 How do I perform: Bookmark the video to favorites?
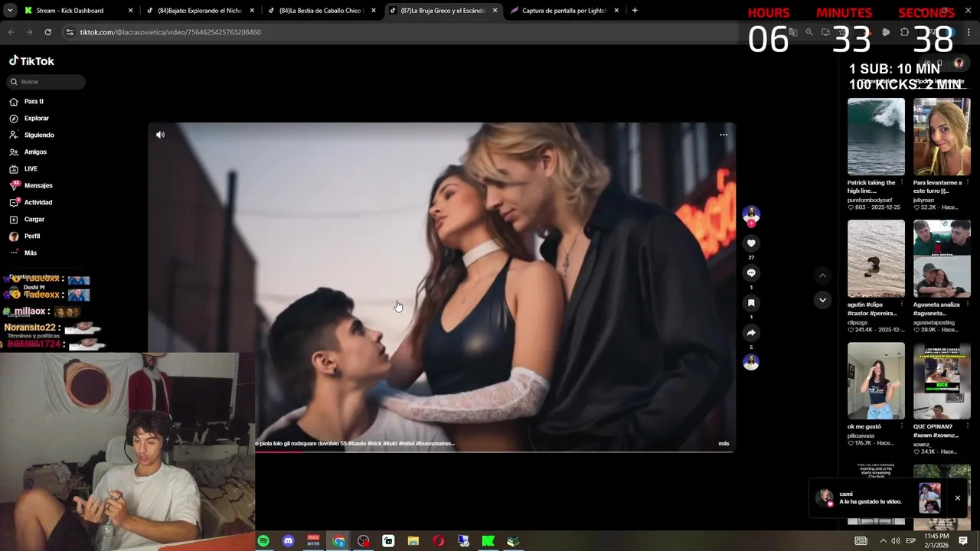[x=751, y=303]
